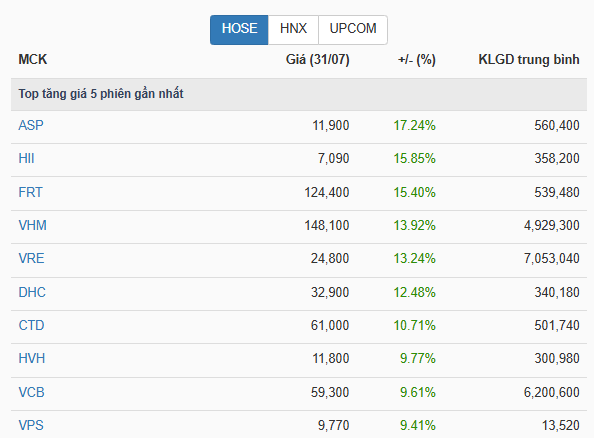Viewport: 594px width, 438px height.
Task: Open the VHM stock link
Action: pos(33,225)
